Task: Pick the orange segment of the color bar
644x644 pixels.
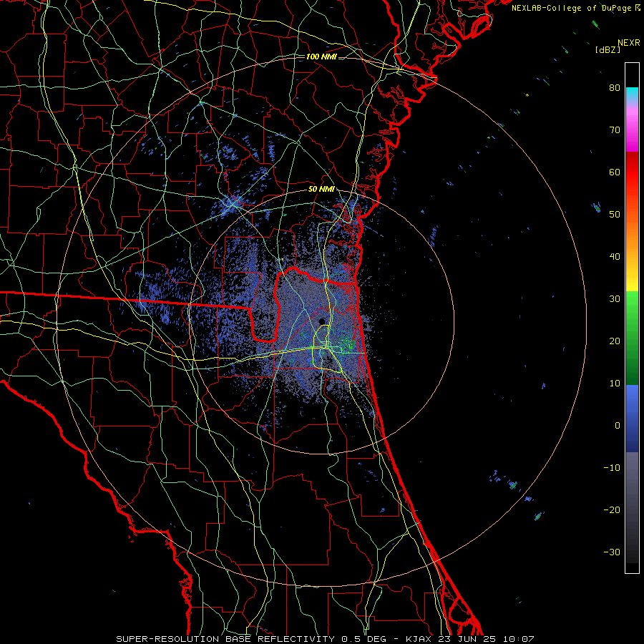Action: [x=632, y=234]
